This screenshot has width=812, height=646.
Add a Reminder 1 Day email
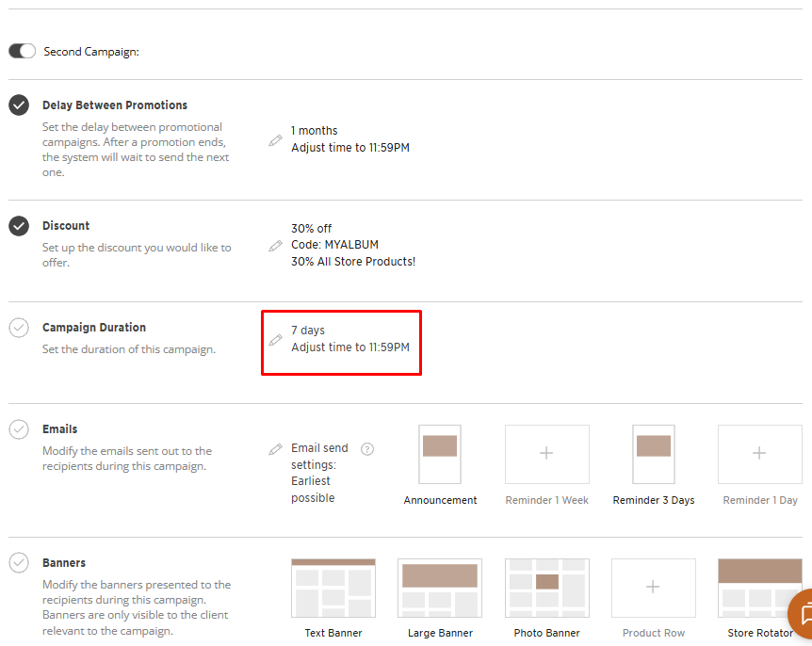point(759,454)
